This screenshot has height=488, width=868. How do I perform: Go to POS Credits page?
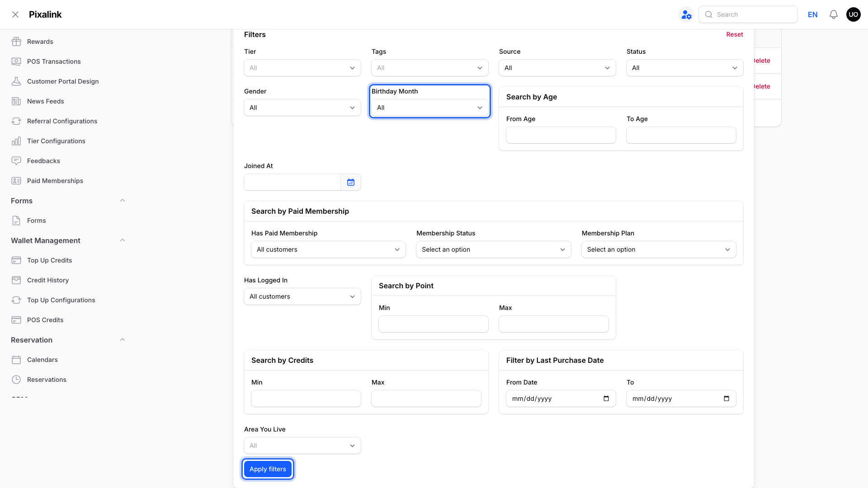point(45,320)
